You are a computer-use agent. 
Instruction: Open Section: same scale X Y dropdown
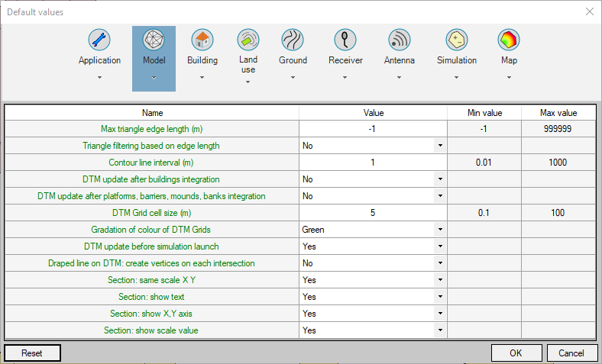(x=440, y=280)
